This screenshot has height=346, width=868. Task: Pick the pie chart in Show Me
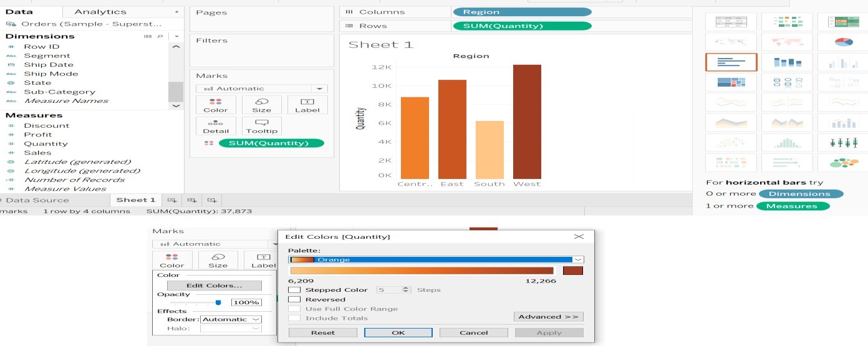843,42
